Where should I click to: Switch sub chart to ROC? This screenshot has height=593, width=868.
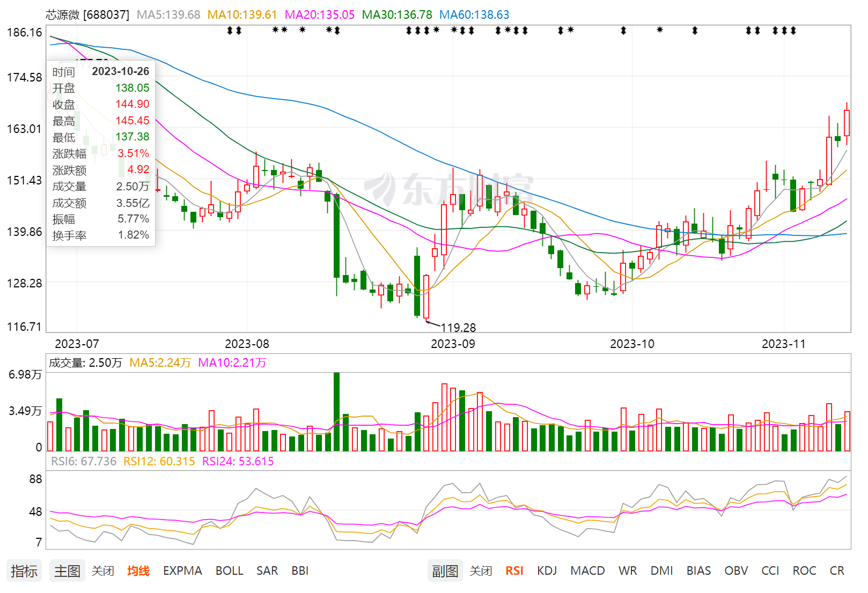(804, 571)
